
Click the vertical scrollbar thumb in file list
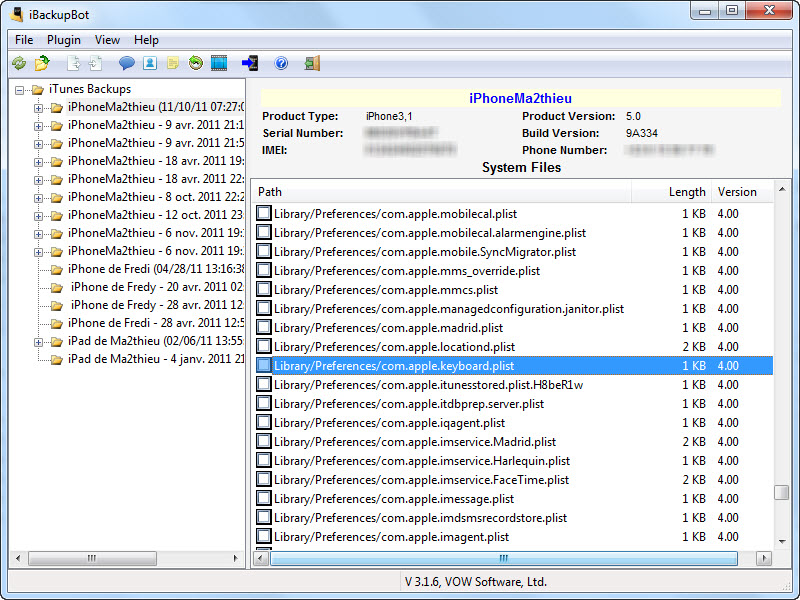coord(782,492)
